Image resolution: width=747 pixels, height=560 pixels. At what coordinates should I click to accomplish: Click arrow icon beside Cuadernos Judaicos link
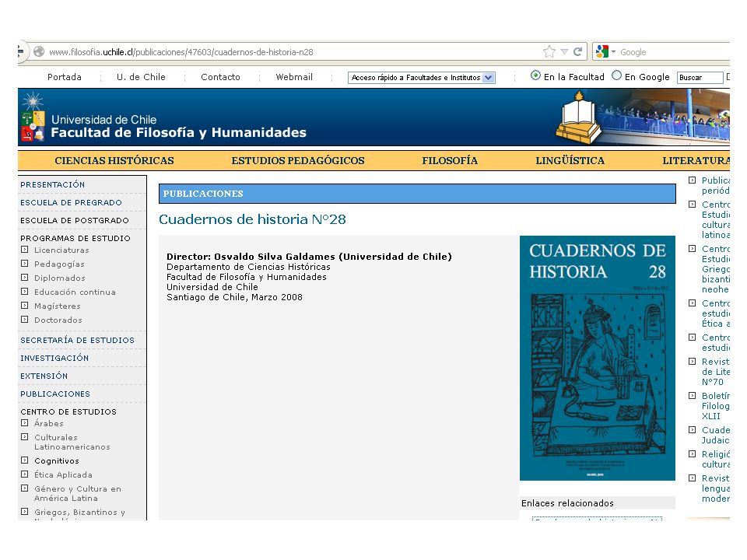pos(693,430)
